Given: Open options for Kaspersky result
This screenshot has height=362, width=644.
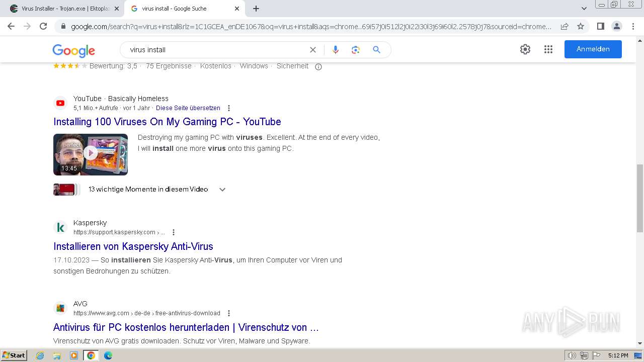Looking at the screenshot, I should pos(174,232).
